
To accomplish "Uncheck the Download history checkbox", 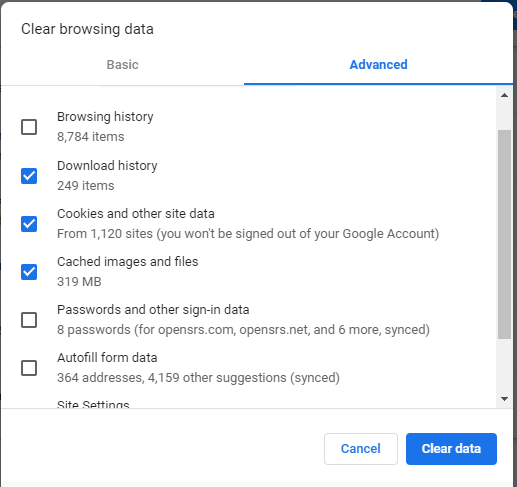I will click(x=29, y=176).
